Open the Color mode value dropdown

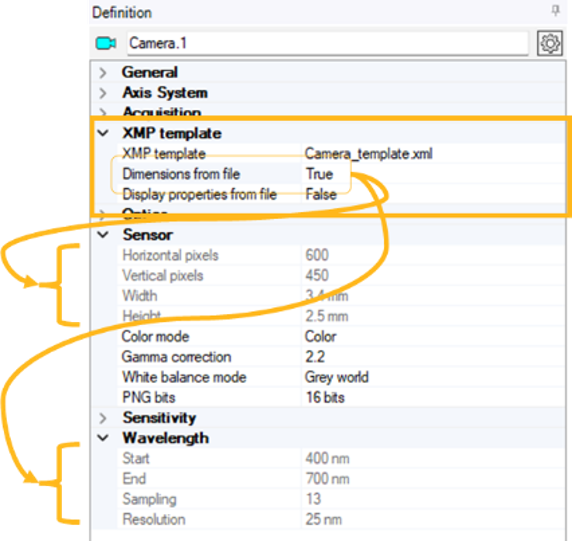(x=433, y=336)
